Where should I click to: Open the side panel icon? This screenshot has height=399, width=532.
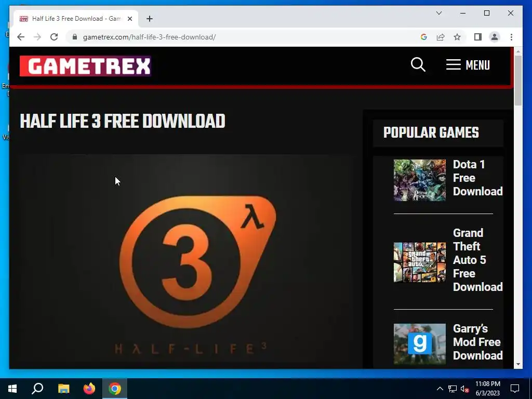click(478, 37)
